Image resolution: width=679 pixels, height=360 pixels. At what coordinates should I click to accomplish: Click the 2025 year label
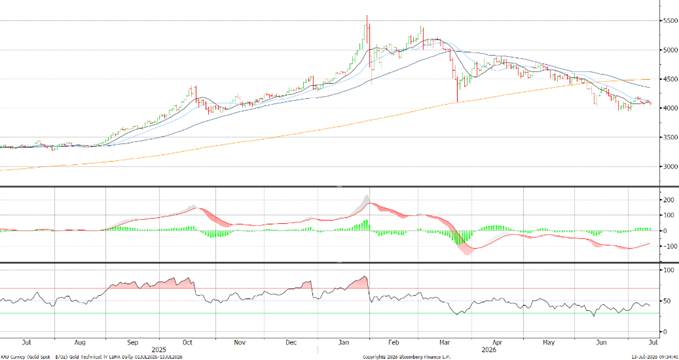click(x=158, y=349)
